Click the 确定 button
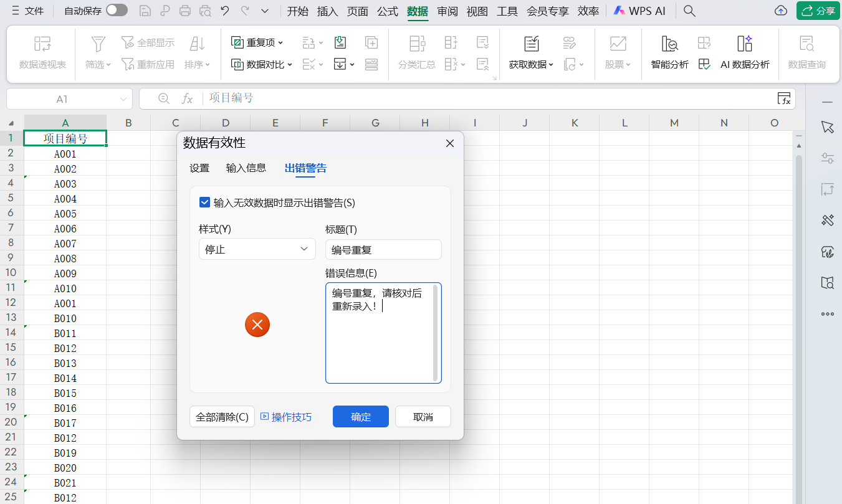This screenshot has height=504, width=842. click(x=361, y=417)
